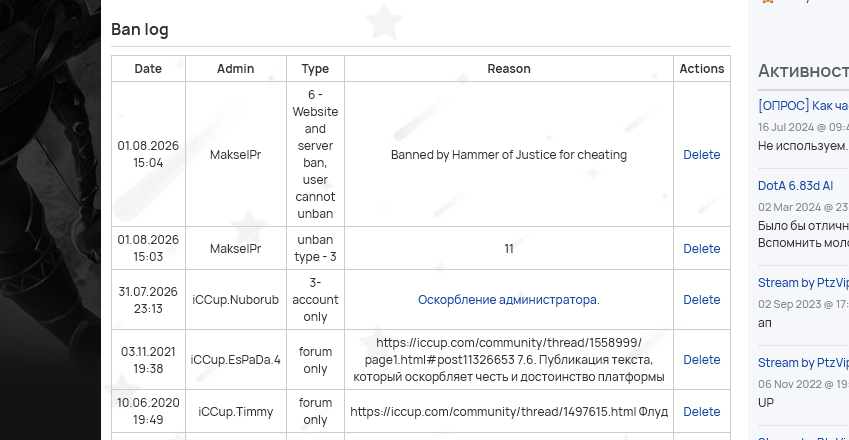Open the DotA 6.83d AI thread
The width and height of the screenshot is (849, 440).
(795, 186)
